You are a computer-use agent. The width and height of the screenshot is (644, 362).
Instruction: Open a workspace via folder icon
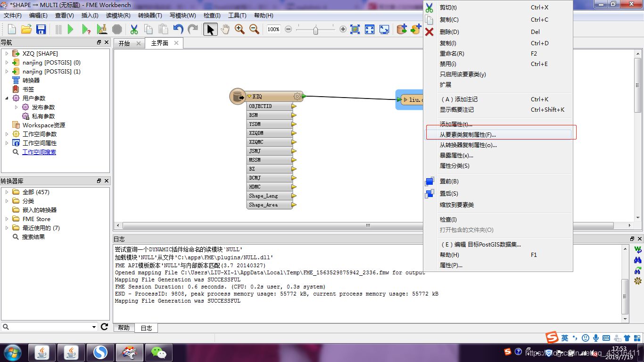tap(26, 29)
